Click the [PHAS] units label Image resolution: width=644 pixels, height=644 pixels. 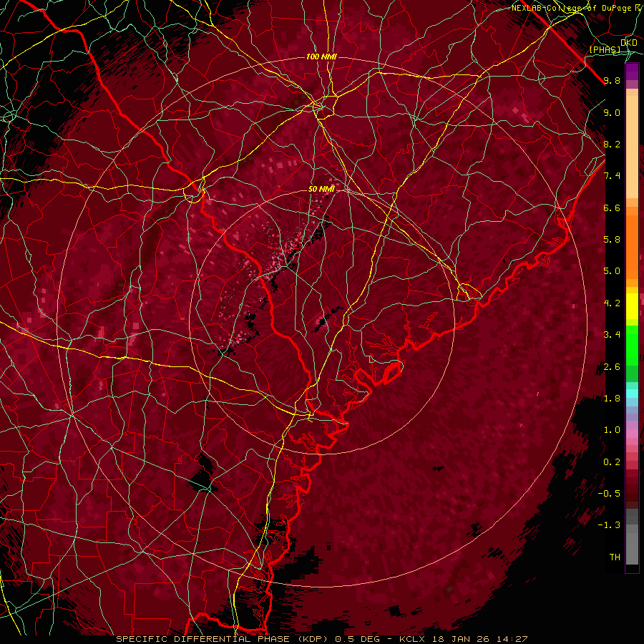(605, 49)
